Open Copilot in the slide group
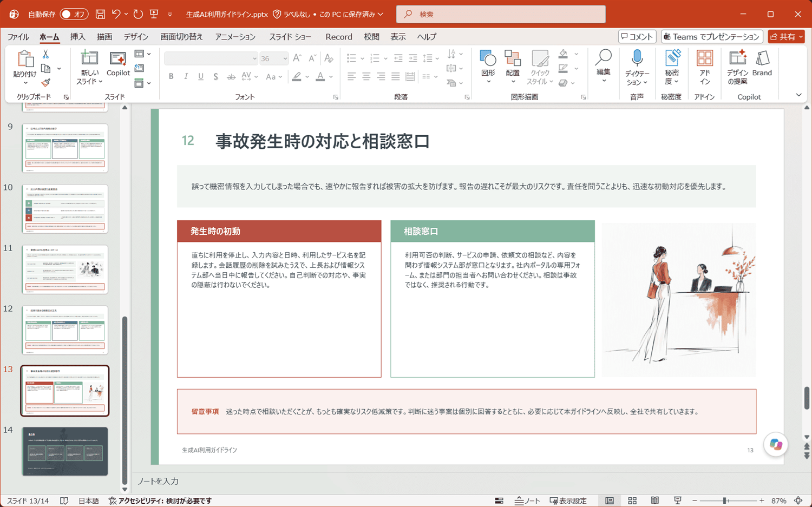 pos(118,64)
